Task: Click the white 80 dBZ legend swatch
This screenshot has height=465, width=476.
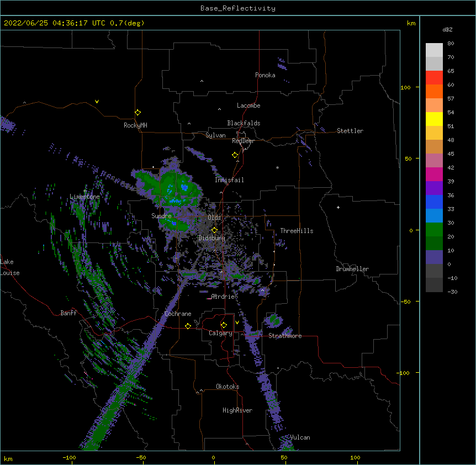Action: pos(434,50)
